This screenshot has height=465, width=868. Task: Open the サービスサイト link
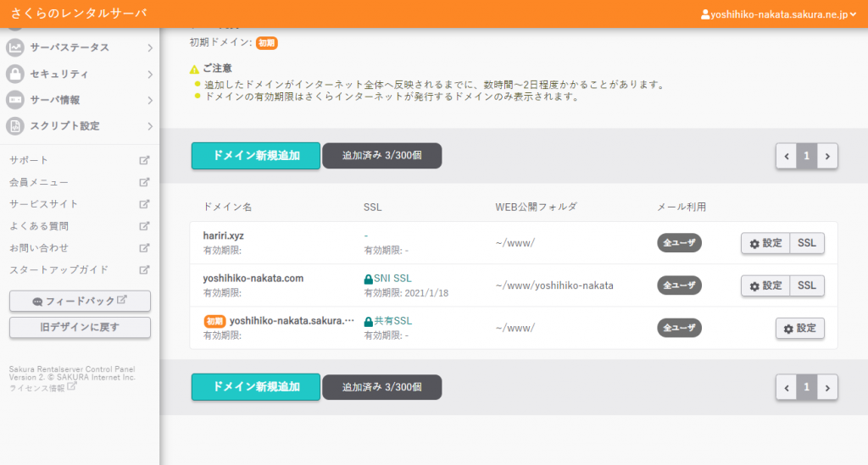(44, 204)
